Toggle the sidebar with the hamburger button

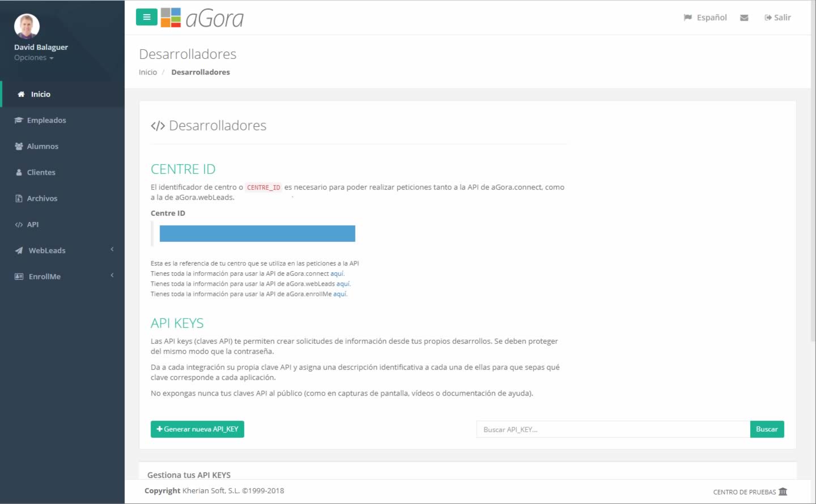(x=146, y=17)
